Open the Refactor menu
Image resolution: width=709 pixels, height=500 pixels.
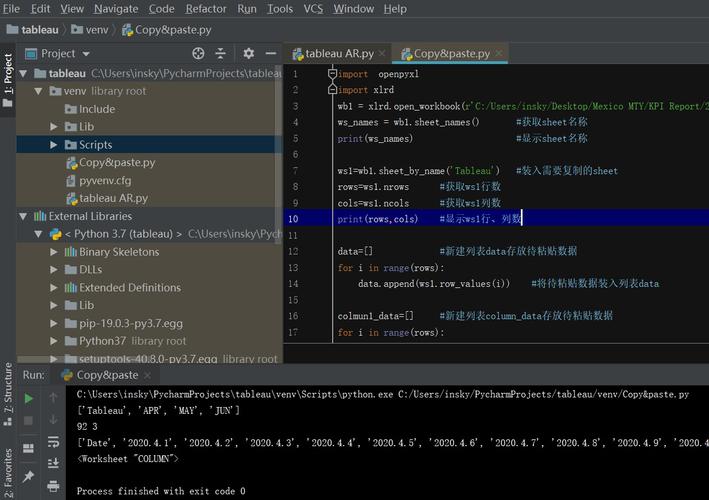coord(206,9)
